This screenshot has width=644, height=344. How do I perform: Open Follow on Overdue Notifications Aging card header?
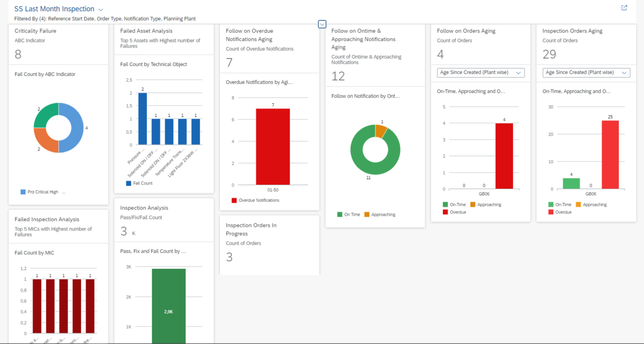click(x=269, y=48)
